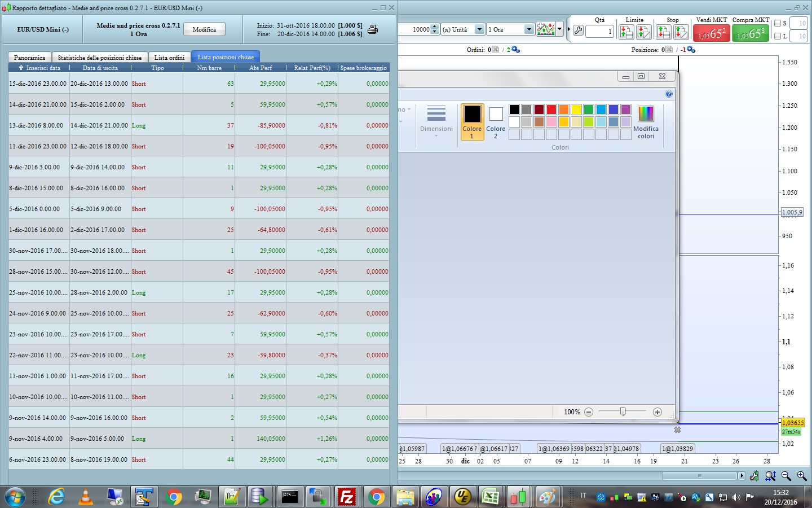Sort by Abs Perf column header
The height and width of the screenshot is (508, 812).
(261, 68)
